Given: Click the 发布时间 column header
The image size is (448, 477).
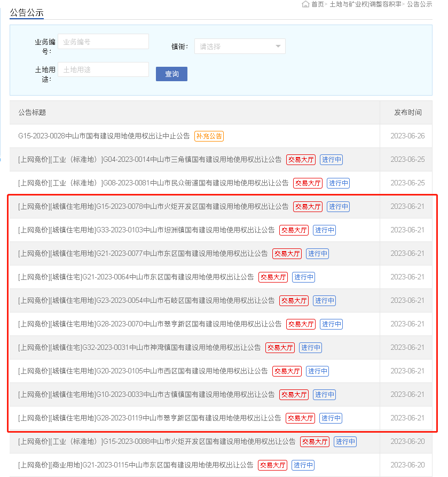Looking at the screenshot, I should [x=407, y=113].
